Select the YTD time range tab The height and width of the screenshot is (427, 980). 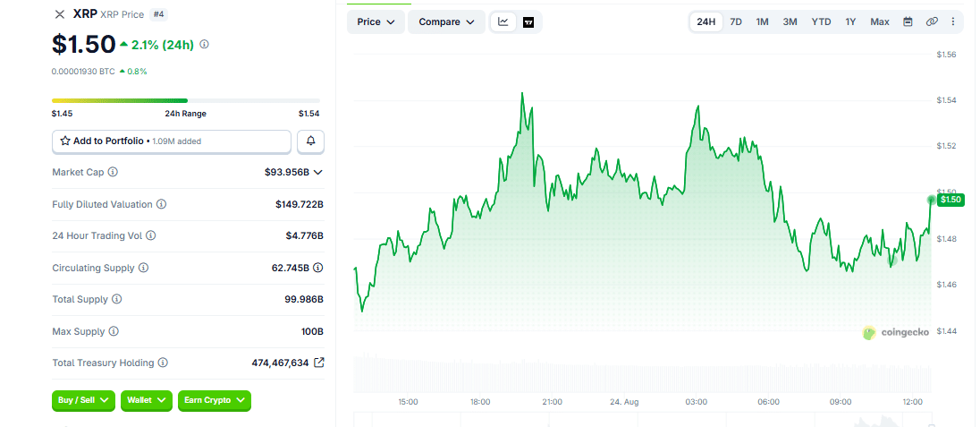point(821,21)
